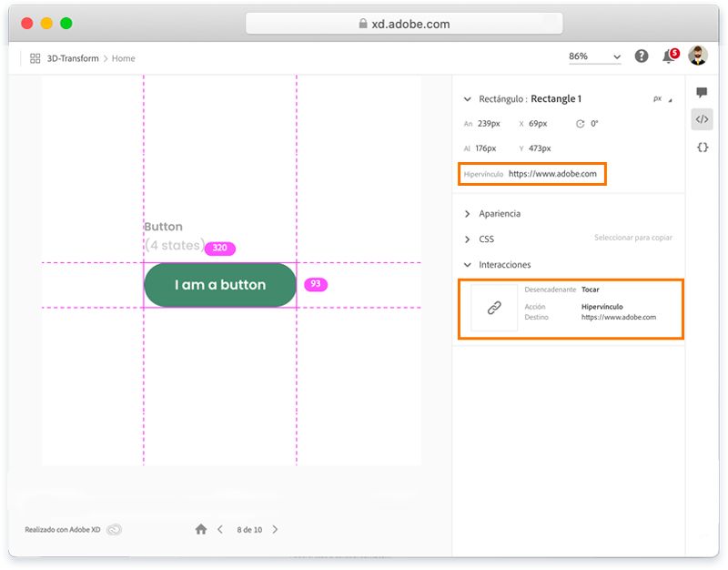This screenshot has width=728, height=570.
Task: Expand the CSS section
Action: 468,239
